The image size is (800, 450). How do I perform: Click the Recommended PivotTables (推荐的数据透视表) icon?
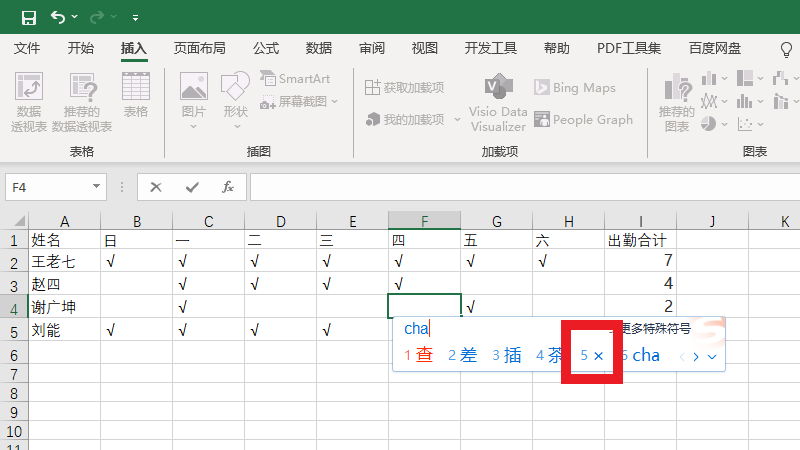[x=82, y=101]
